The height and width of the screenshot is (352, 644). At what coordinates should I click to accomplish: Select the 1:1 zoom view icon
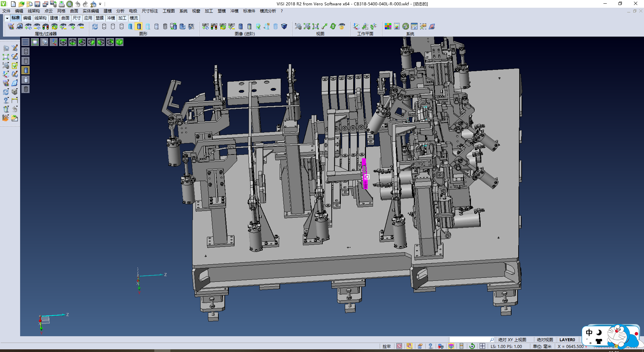click(315, 27)
